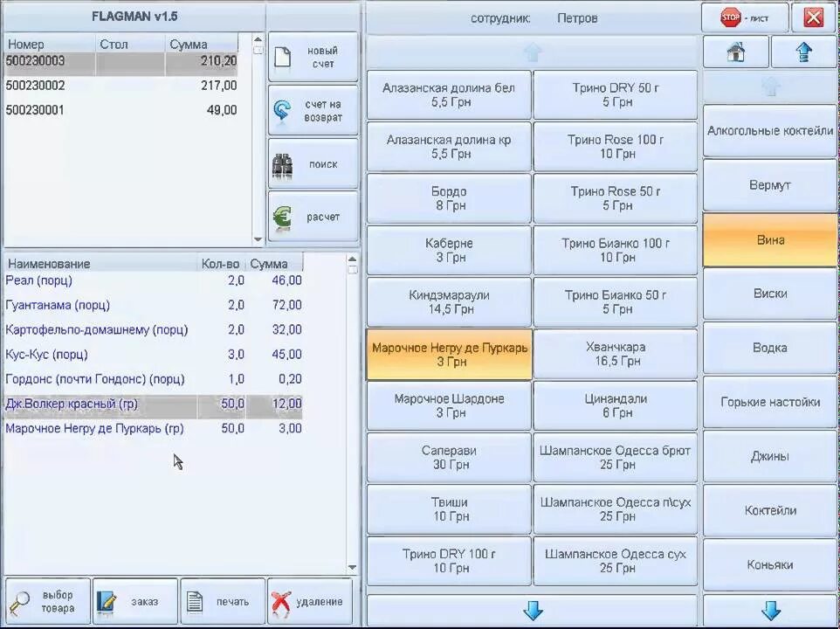The width and height of the screenshot is (840, 629).
Task: Add Трино Бианко 50 г
Action: click(x=616, y=302)
